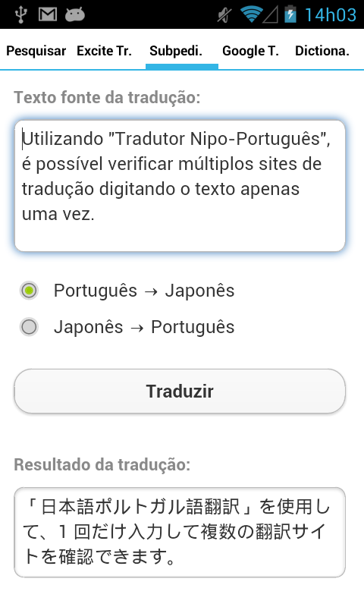Screen dimensions: 364x607
Task: Select Português → Japonês radio button
Action: tap(29, 291)
